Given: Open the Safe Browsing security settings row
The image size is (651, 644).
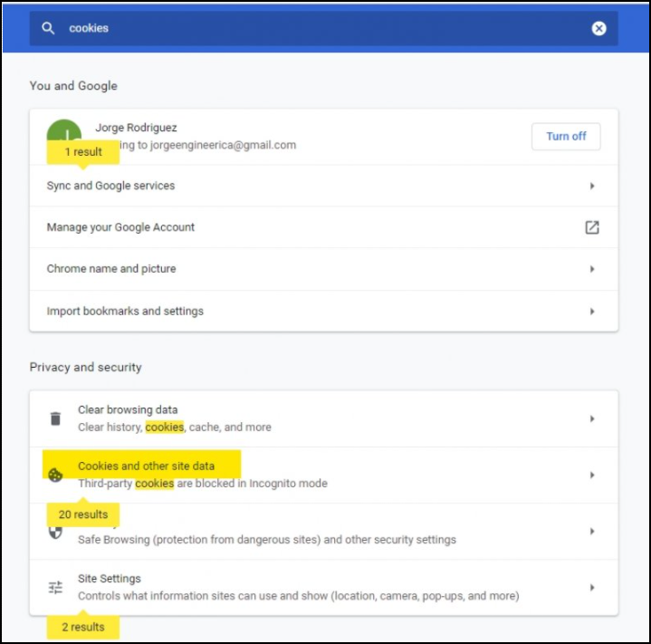Looking at the screenshot, I should [x=323, y=532].
